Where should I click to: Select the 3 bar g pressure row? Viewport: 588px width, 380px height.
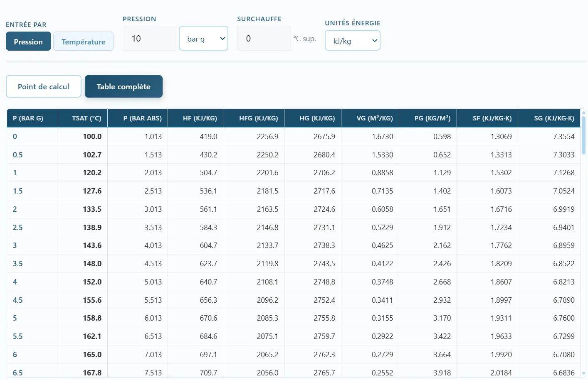coord(15,245)
